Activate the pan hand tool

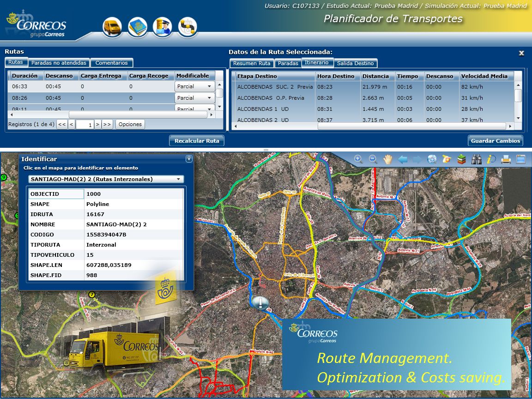(388, 159)
